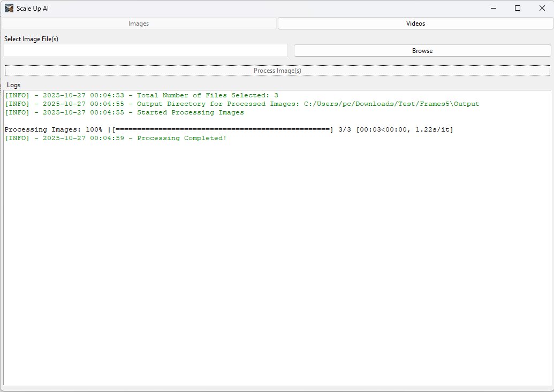Click the Process Image(s) button
554x392 pixels.
(277, 70)
